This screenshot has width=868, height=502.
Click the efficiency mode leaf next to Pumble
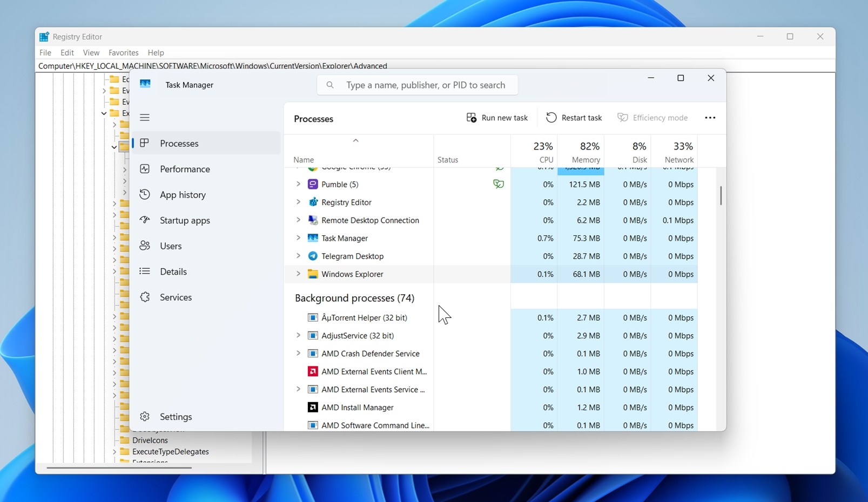498,184
